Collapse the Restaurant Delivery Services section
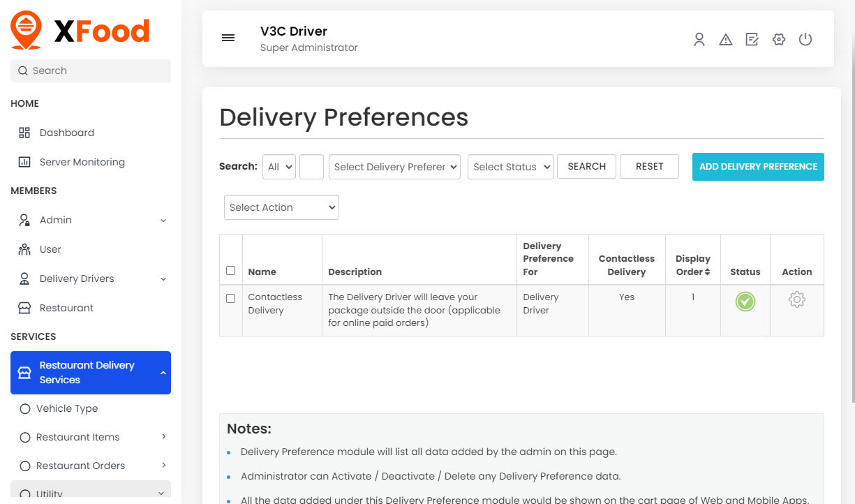This screenshot has width=855, height=504. tap(90, 373)
